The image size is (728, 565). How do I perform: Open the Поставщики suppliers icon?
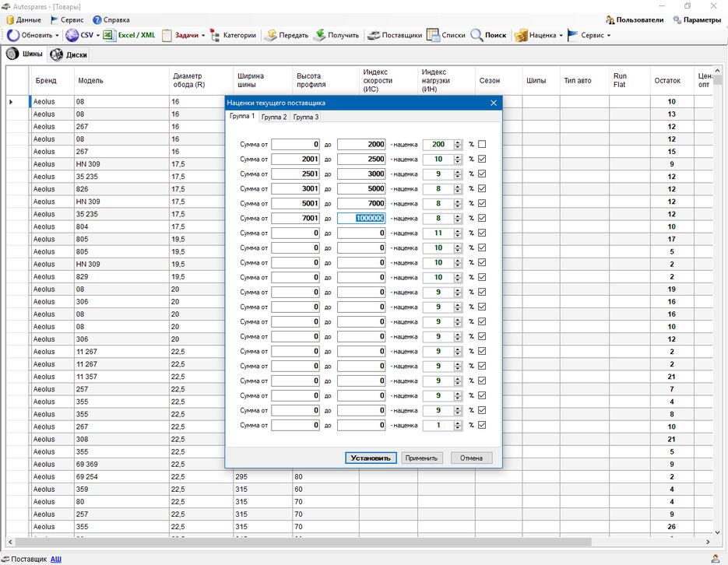[373, 35]
